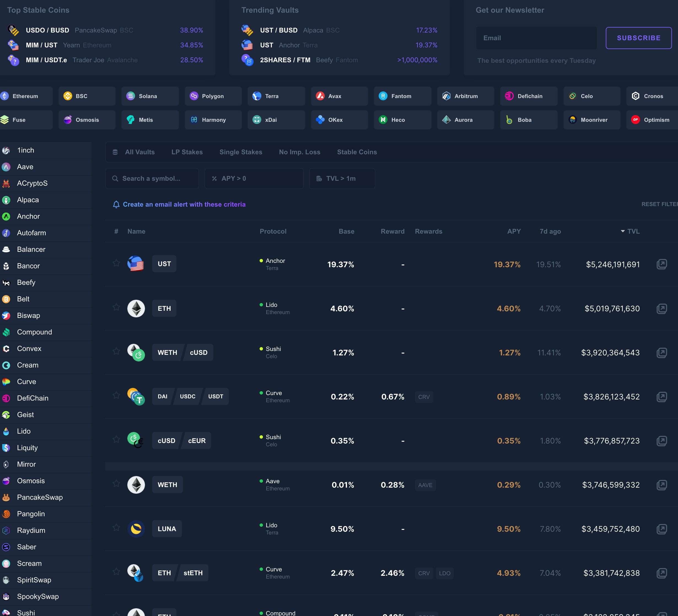
Task: Click the Polygon network icon
Action: click(x=194, y=96)
